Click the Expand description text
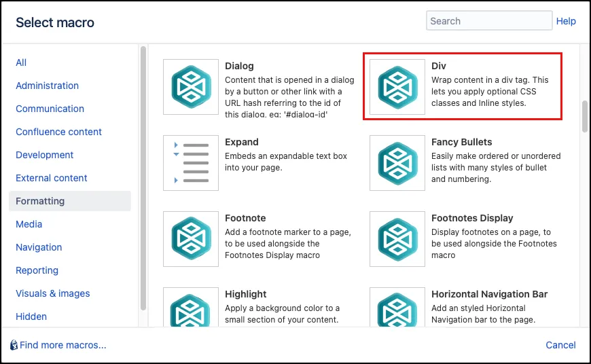Screen dimensions: 591x364 pyautogui.click(x=286, y=162)
